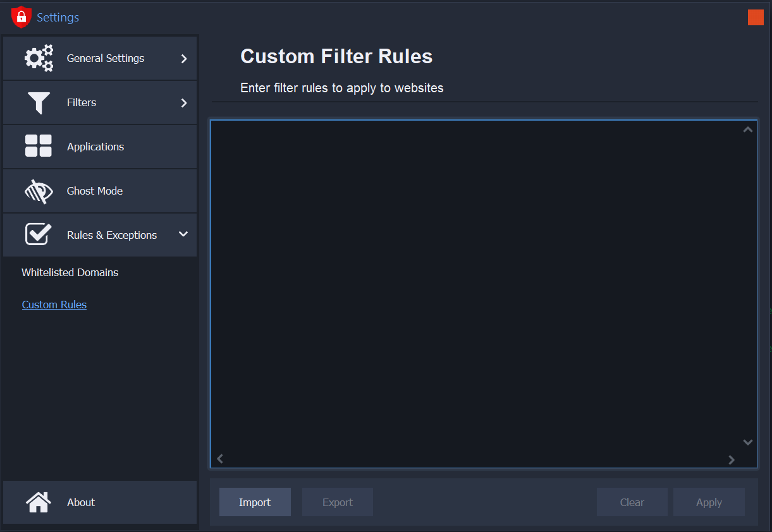Click the About house icon
The image size is (772, 532).
pos(39,502)
